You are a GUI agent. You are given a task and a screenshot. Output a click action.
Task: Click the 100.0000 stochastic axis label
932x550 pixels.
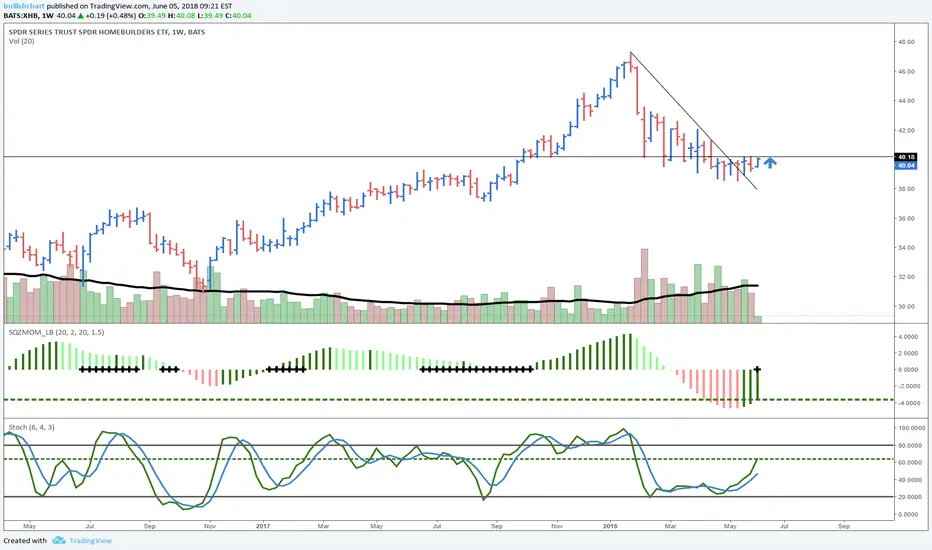click(911, 428)
